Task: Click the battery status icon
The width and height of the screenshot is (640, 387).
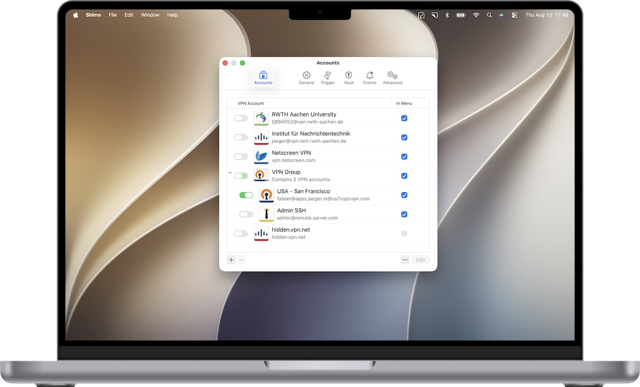Action: click(x=461, y=15)
